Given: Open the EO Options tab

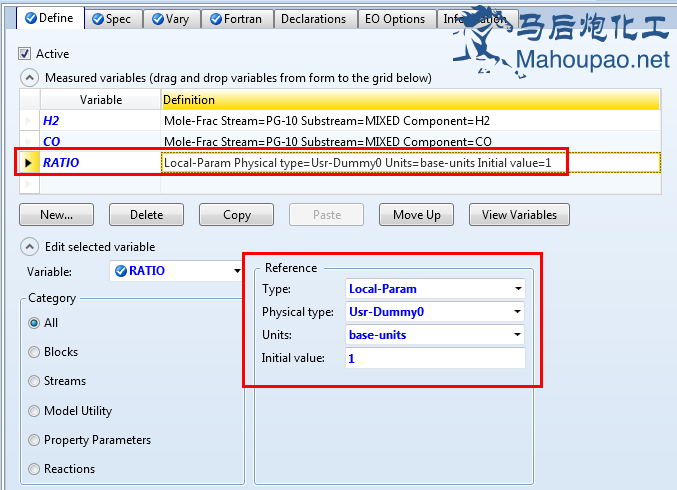Looking at the screenshot, I should click(x=394, y=19).
